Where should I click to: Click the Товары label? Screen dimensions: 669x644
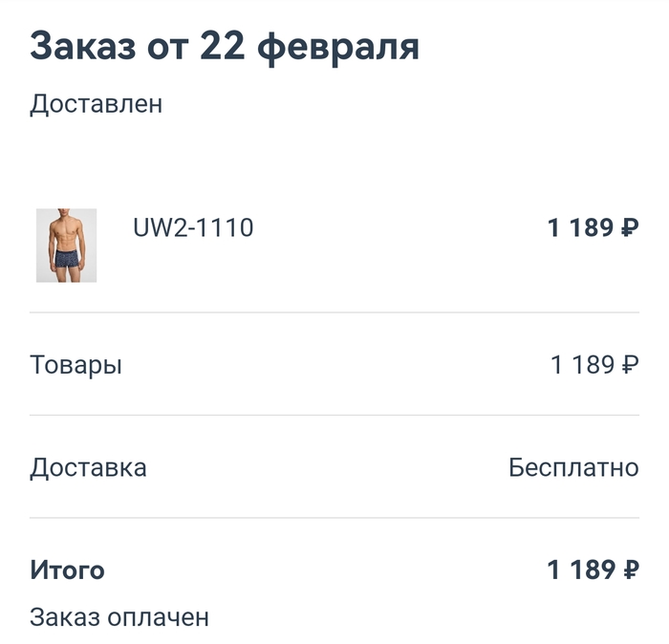[x=76, y=366]
